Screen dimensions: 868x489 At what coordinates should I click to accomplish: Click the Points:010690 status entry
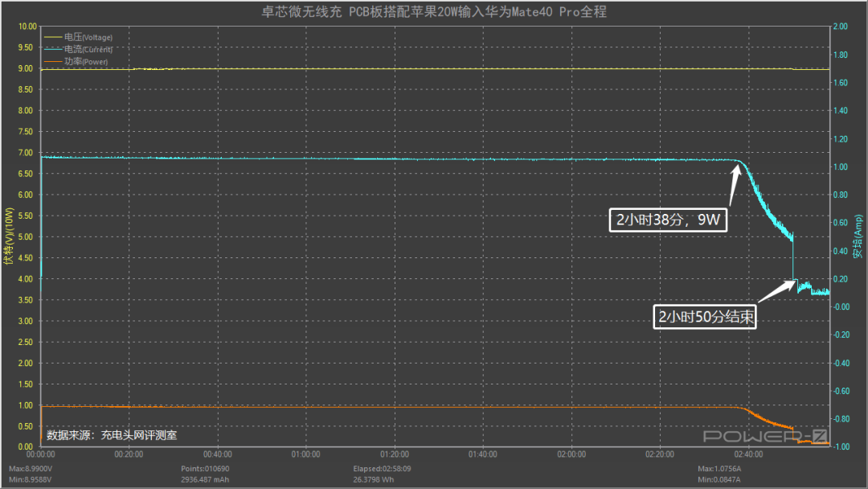(205, 469)
